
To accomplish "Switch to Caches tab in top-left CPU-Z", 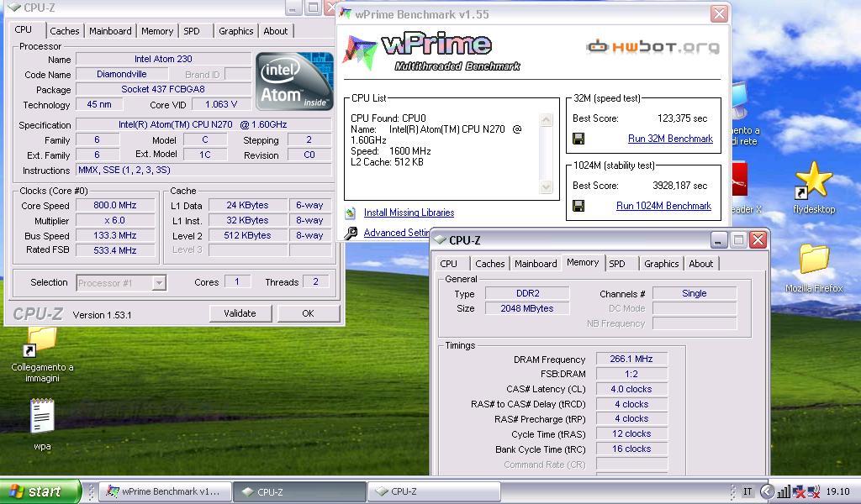I will point(64,31).
